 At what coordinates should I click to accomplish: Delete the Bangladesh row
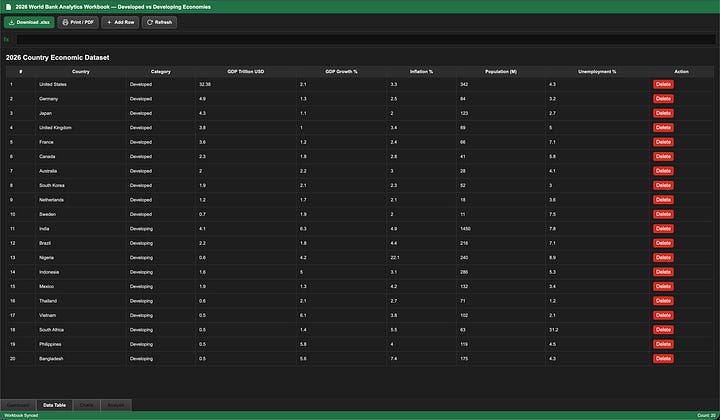(663, 359)
